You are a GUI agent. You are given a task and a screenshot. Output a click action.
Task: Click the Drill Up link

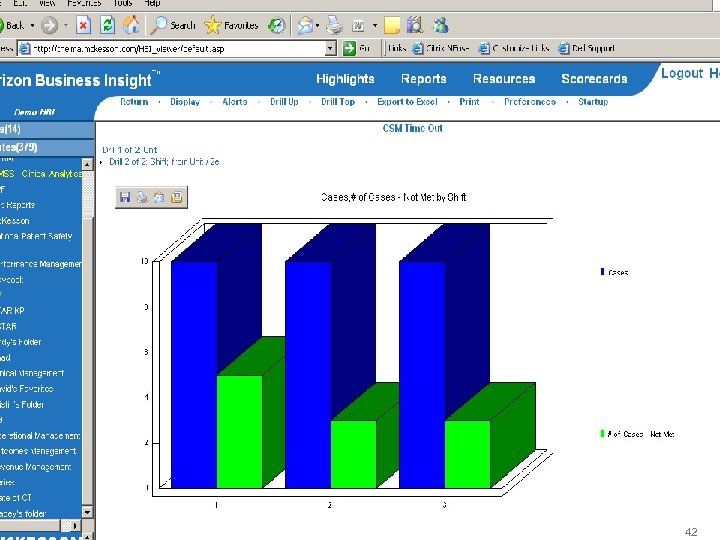284,102
